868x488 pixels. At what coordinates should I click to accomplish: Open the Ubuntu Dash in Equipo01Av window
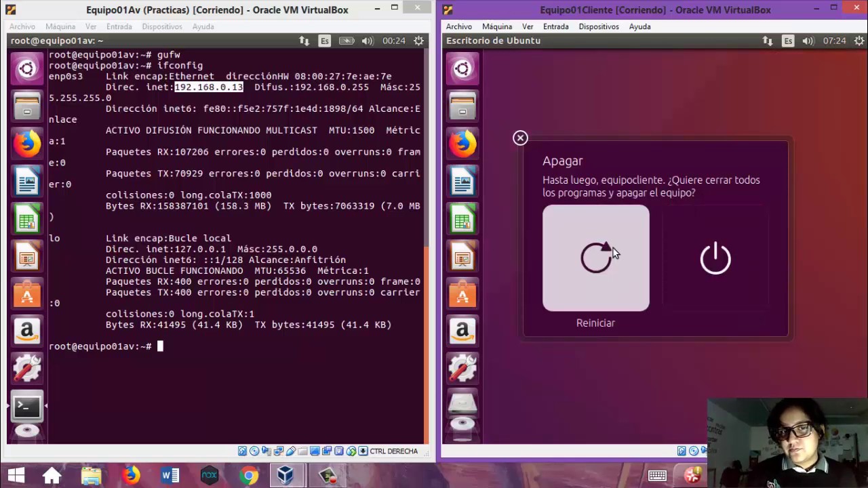click(x=27, y=68)
